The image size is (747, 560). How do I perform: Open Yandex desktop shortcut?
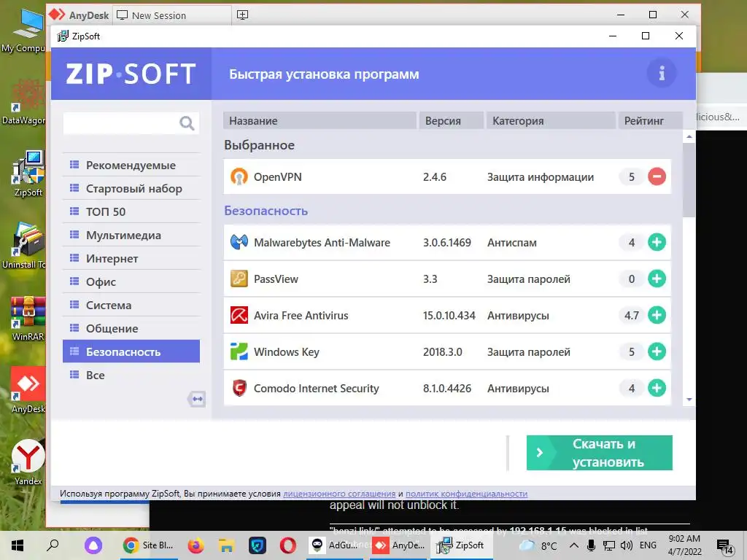point(28,462)
